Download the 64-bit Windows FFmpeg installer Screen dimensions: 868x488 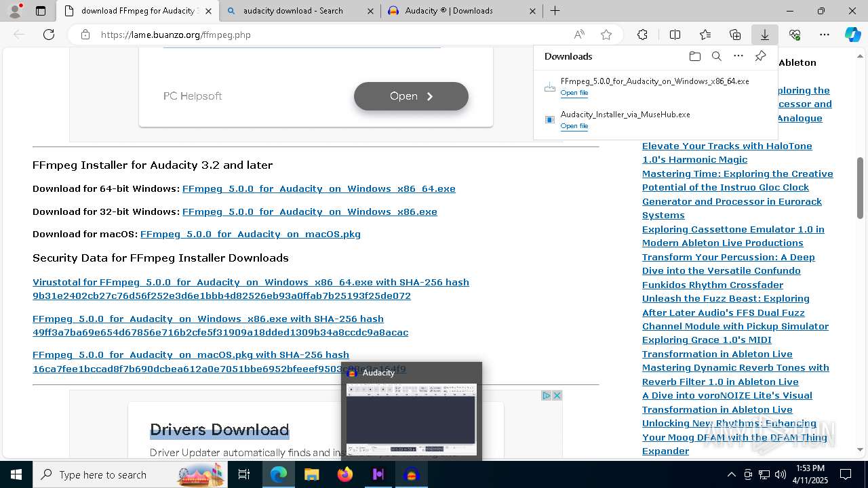click(x=319, y=189)
